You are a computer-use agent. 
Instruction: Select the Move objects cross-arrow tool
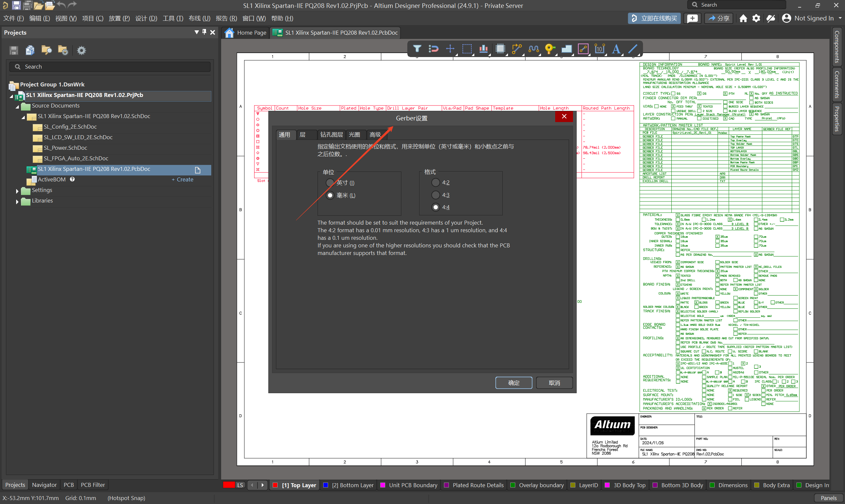(450, 49)
